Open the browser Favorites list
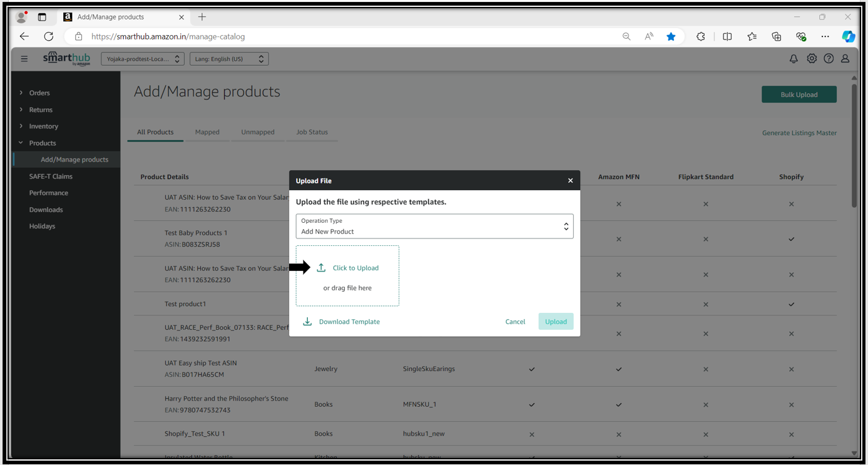 coord(752,36)
